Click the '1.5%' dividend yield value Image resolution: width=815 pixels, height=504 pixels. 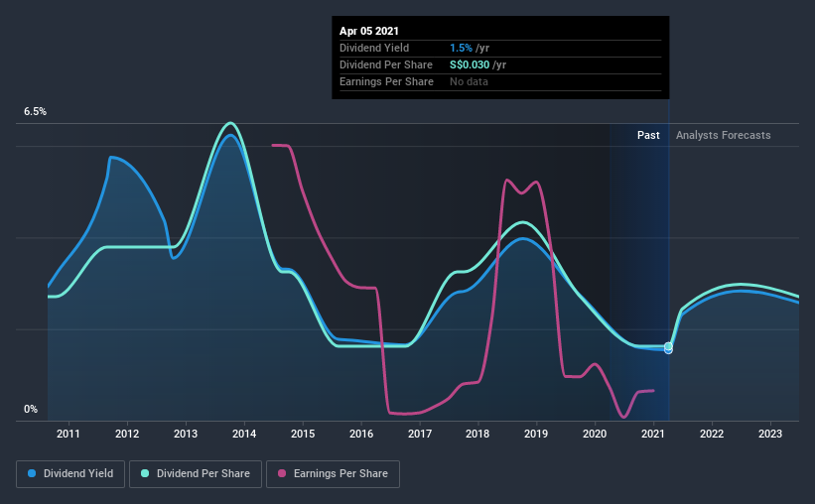point(461,48)
